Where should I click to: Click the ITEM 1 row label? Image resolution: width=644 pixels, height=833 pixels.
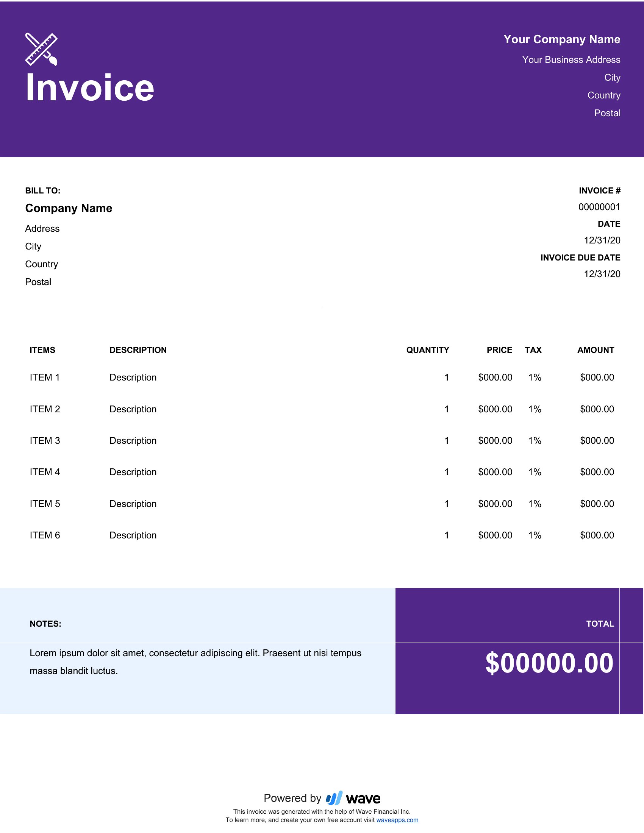click(x=45, y=378)
